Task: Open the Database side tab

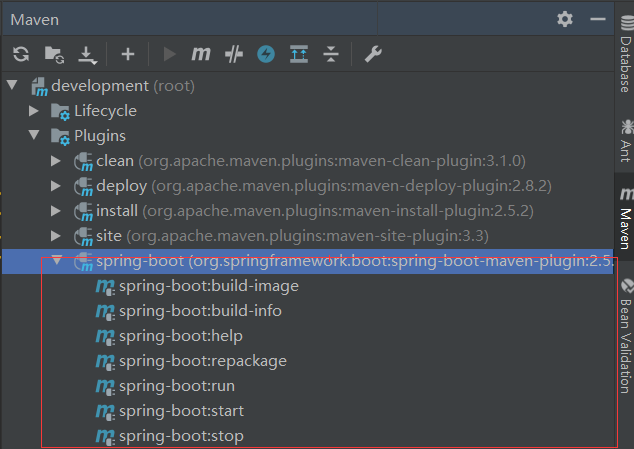Action: coord(625,54)
